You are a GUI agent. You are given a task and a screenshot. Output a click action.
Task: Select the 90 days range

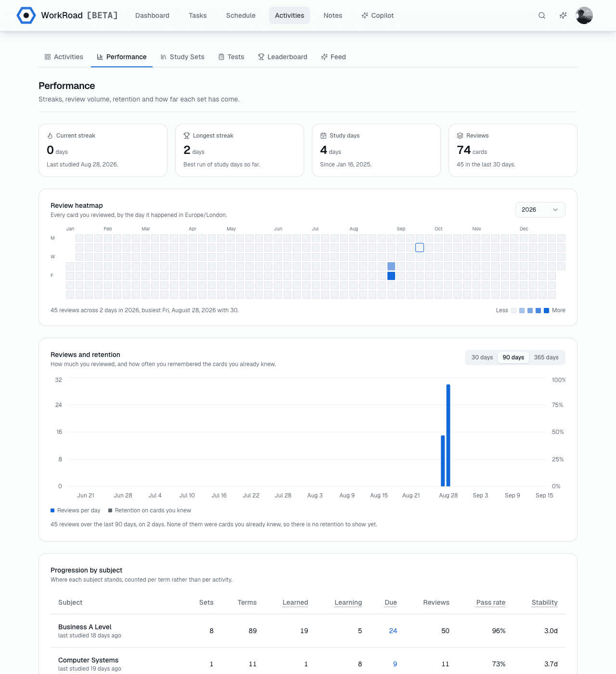513,357
